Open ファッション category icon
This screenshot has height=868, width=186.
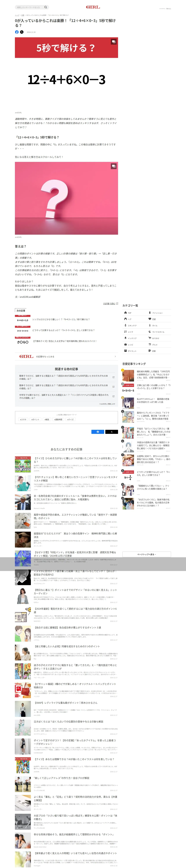(150, 313)
